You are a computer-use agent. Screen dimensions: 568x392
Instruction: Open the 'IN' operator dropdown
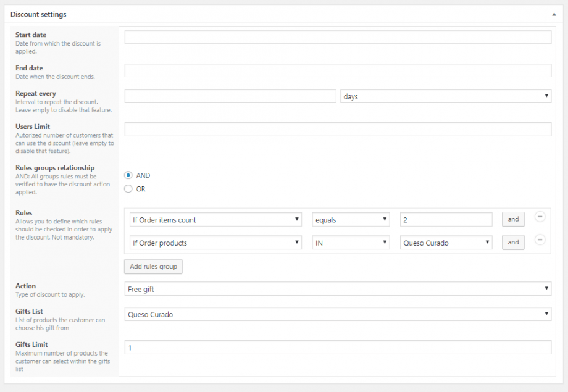(351, 243)
